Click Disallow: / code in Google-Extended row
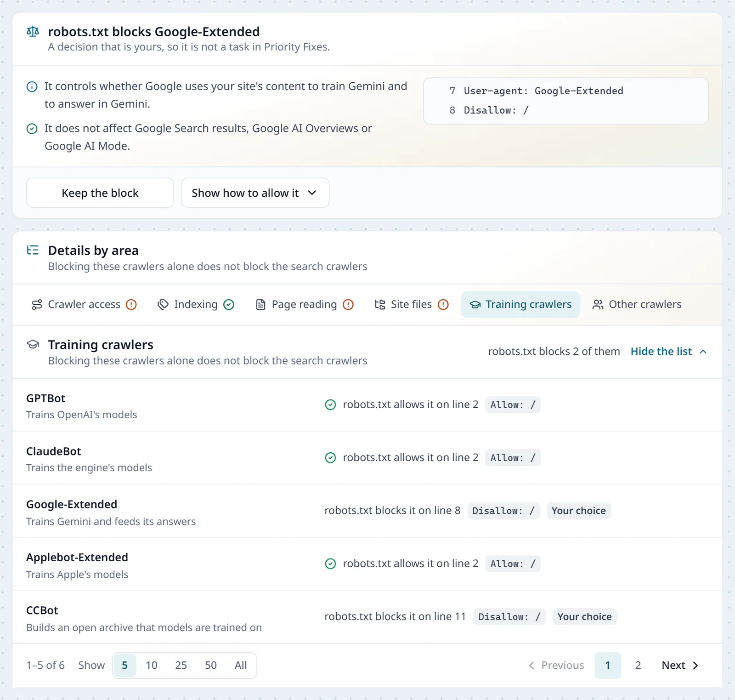Viewport: 735px width, 700px height. (503, 511)
